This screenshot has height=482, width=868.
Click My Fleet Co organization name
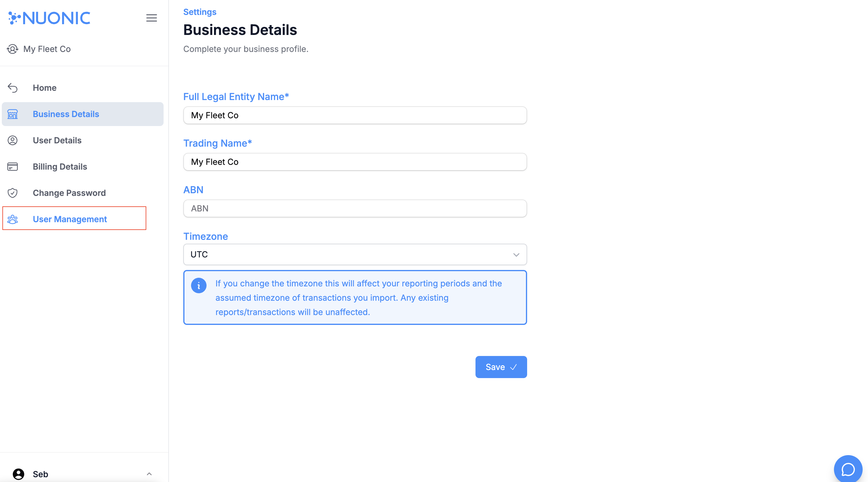point(47,49)
